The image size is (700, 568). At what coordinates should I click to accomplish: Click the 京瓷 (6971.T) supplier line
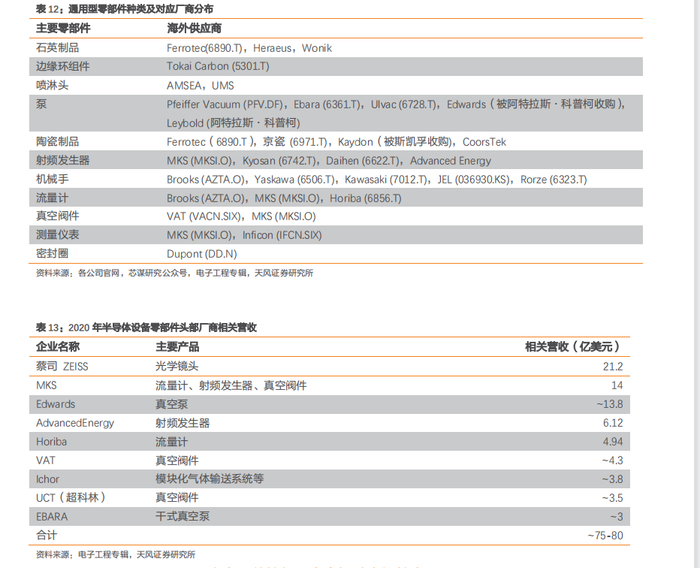pos(336,142)
